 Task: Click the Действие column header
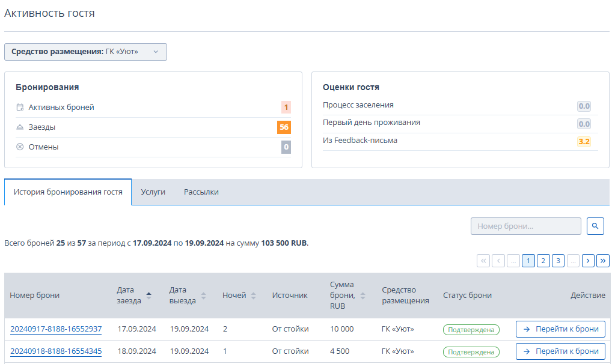point(588,296)
